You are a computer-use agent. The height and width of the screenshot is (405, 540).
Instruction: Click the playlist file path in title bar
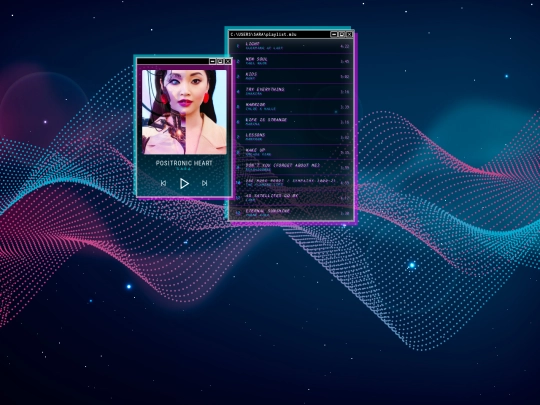click(263, 34)
